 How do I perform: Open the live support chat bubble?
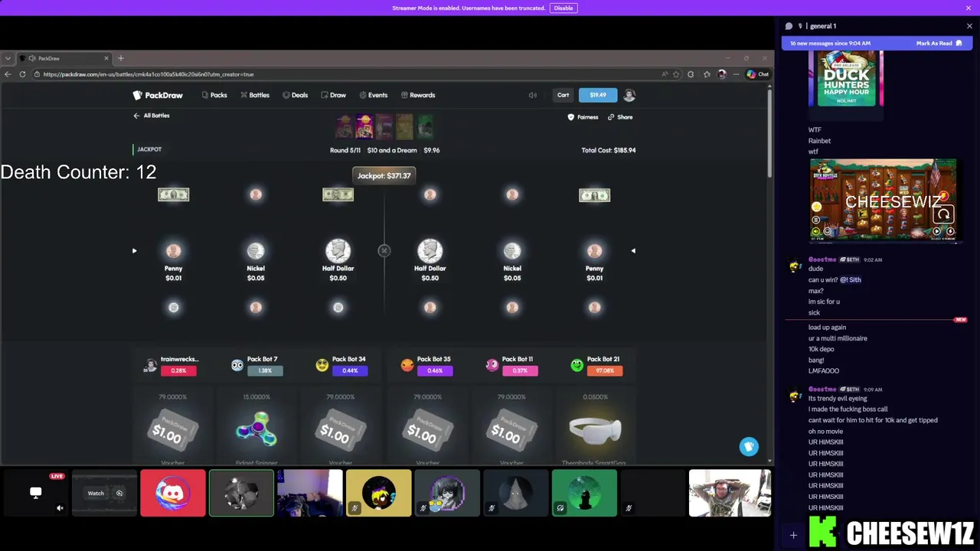pyautogui.click(x=749, y=447)
